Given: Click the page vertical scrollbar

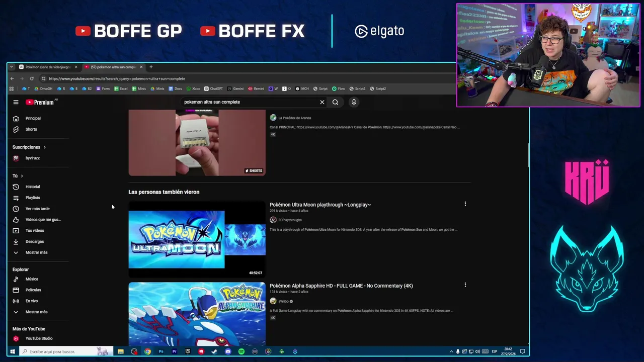Looking at the screenshot, I should 528,156.
